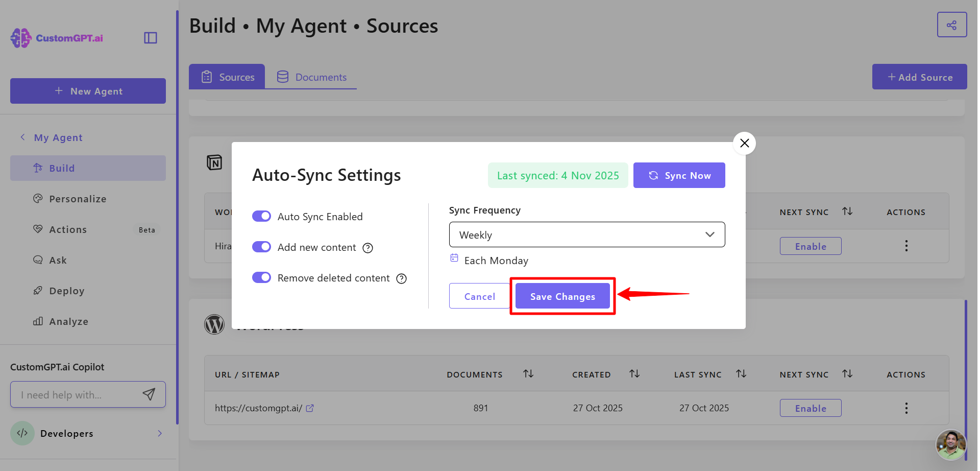Viewport: 980px width, 471px height.
Task: Sort WordPress table by Created
Action: (x=634, y=374)
